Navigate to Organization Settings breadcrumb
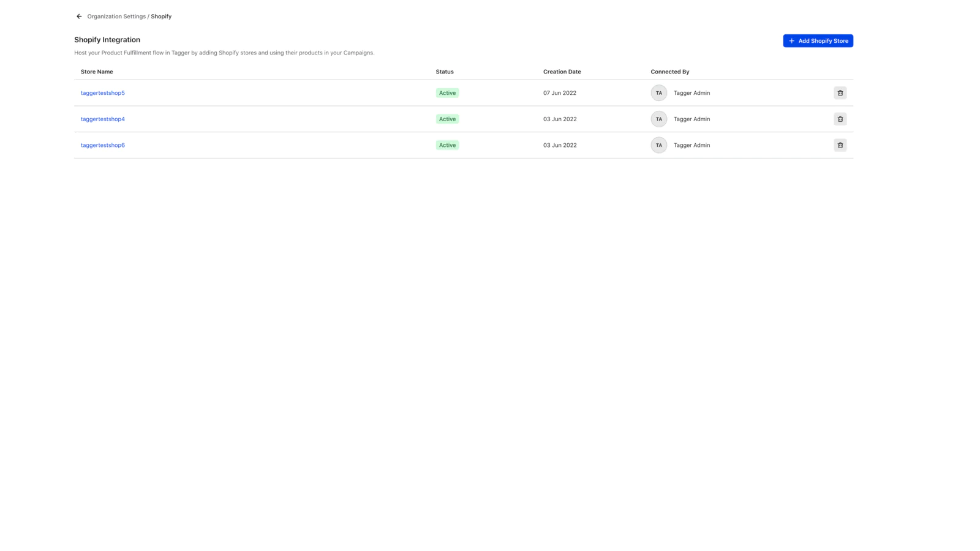980x551 pixels. 116,17
